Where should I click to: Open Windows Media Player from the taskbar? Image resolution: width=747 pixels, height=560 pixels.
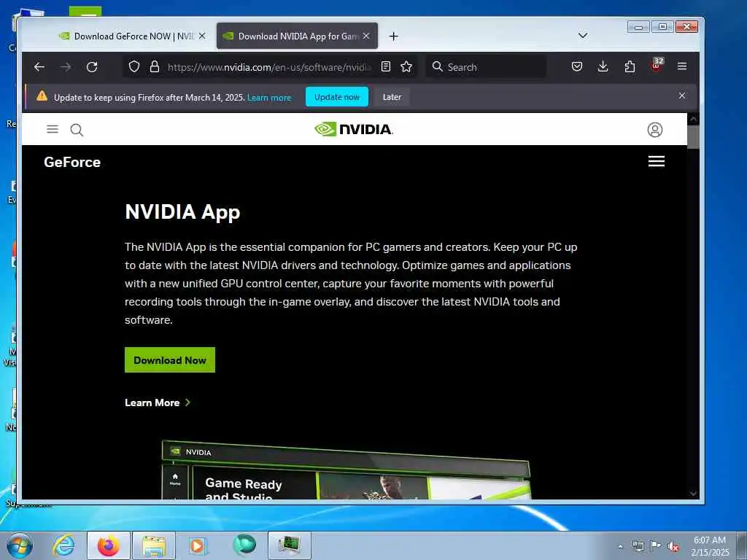pyautogui.click(x=197, y=545)
